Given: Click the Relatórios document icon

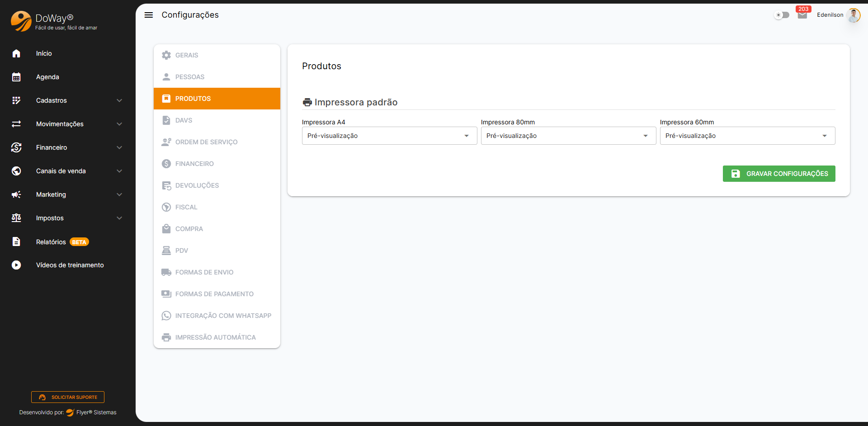Looking at the screenshot, I should point(16,241).
